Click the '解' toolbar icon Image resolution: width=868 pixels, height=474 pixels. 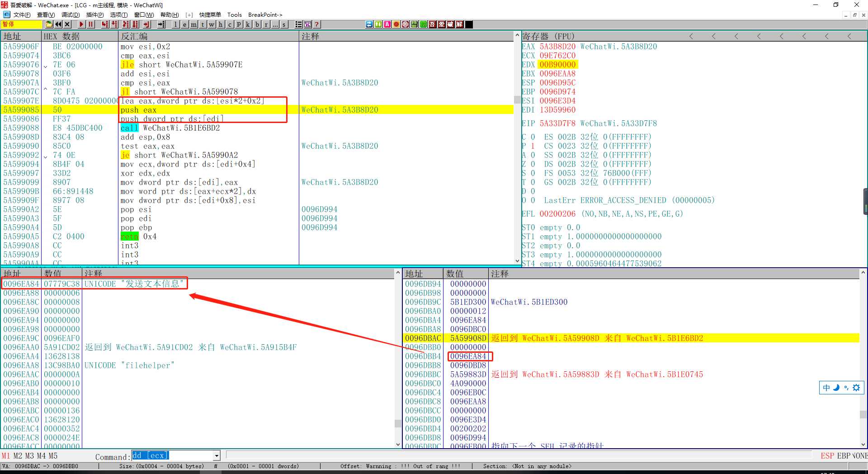459,24
